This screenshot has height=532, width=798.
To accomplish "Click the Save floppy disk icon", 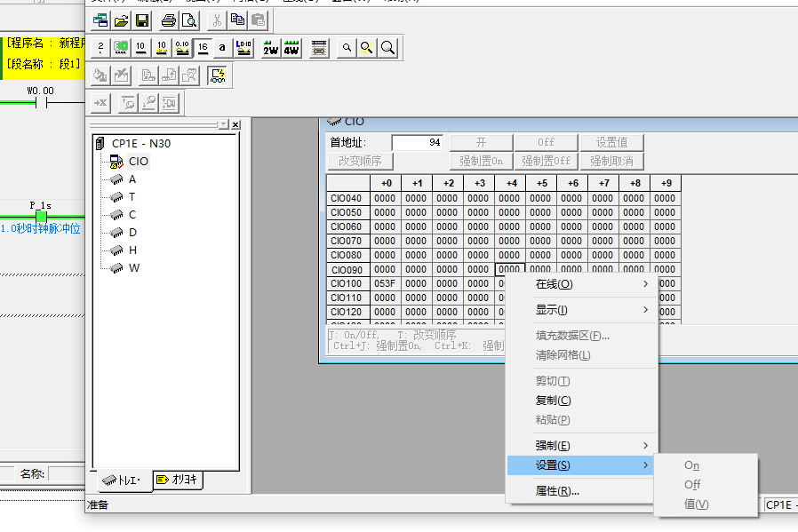I will point(142,20).
